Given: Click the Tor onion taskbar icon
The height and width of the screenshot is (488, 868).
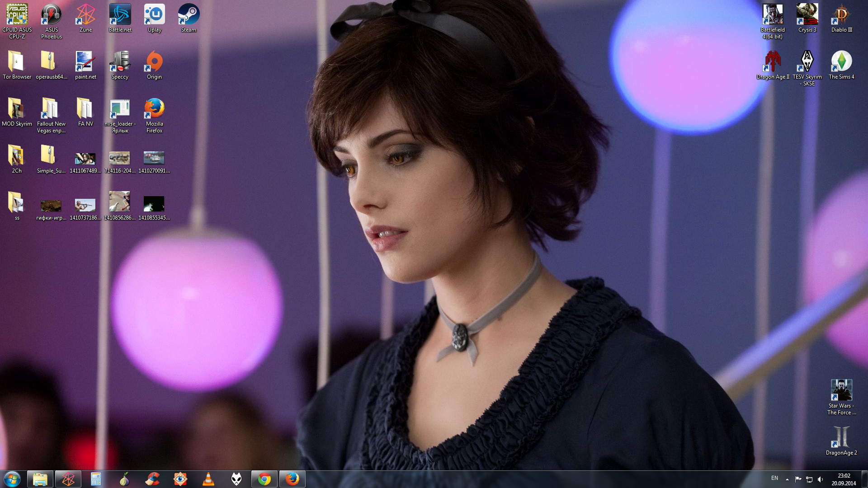Looking at the screenshot, I should [124, 479].
